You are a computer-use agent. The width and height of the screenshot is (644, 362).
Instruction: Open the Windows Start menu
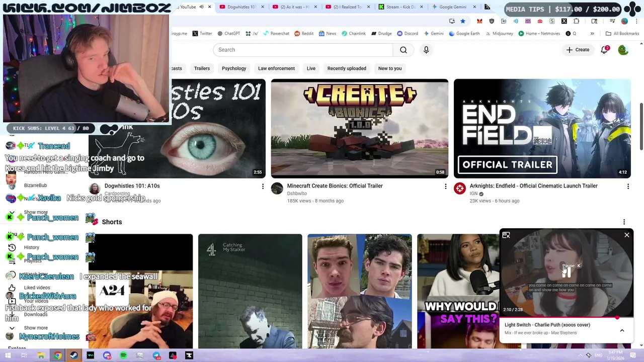8,355
